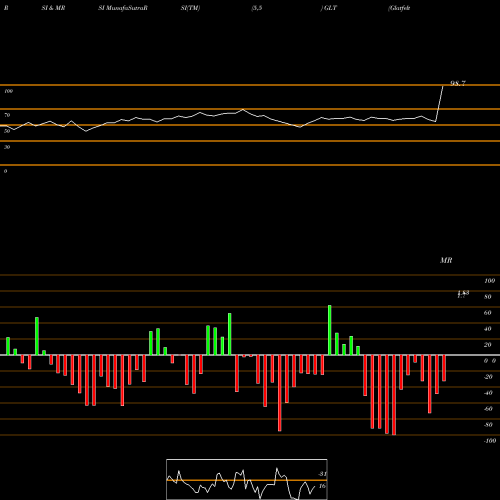Click the 16 value in mini chart

(x=322, y=486)
